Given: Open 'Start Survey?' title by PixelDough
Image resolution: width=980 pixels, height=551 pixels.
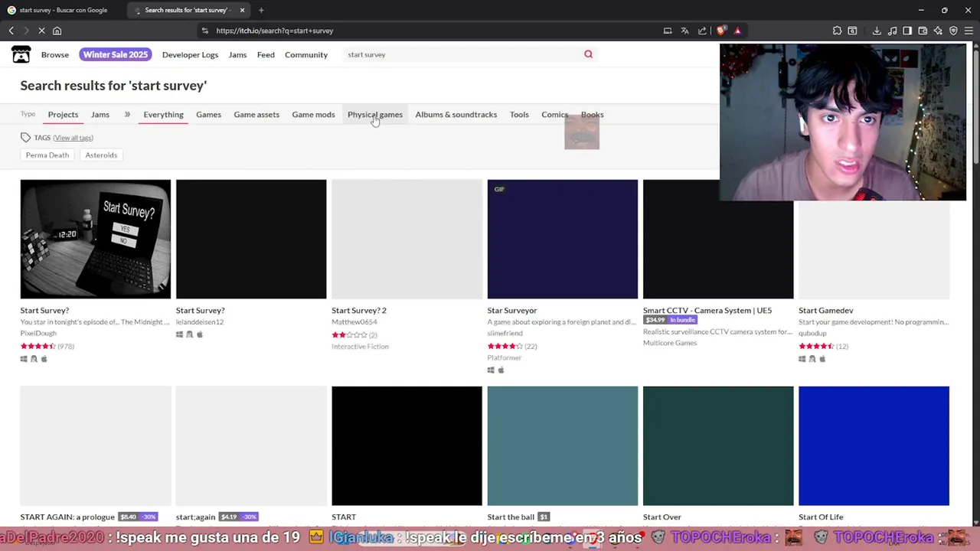Looking at the screenshot, I should (x=44, y=310).
